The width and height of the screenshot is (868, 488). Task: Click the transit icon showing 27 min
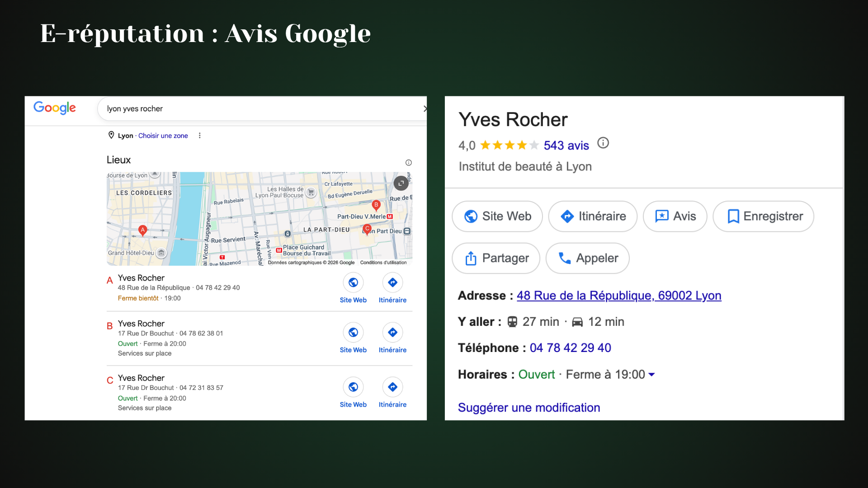(512, 322)
